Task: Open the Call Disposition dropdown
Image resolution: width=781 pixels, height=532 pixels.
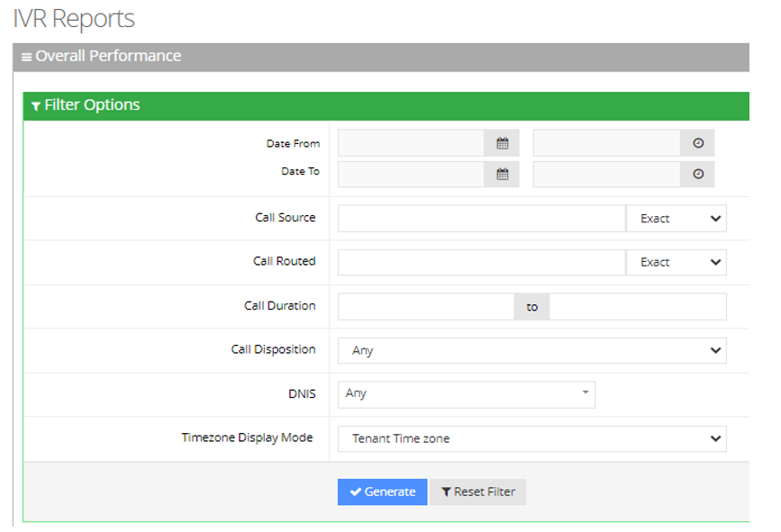Action: click(x=531, y=350)
